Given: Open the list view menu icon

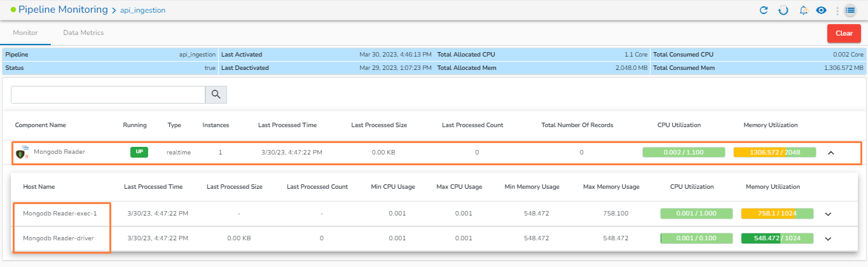Looking at the screenshot, I should point(850,10).
